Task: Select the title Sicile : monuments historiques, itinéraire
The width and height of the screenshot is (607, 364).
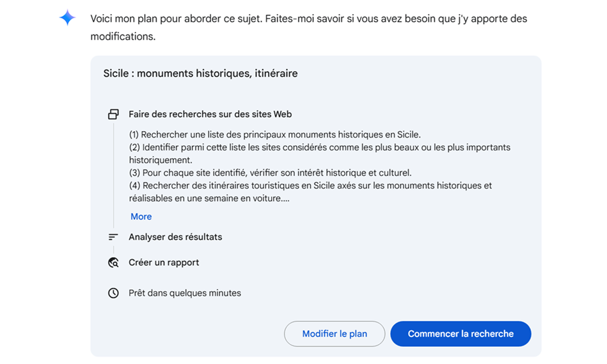Action: (201, 74)
